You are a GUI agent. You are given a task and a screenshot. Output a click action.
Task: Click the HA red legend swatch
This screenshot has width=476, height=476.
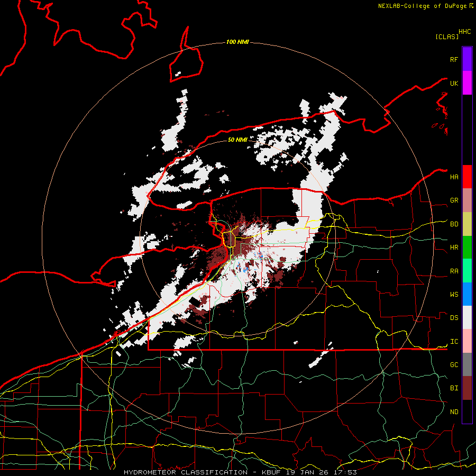pyautogui.click(x=467, y=177)
